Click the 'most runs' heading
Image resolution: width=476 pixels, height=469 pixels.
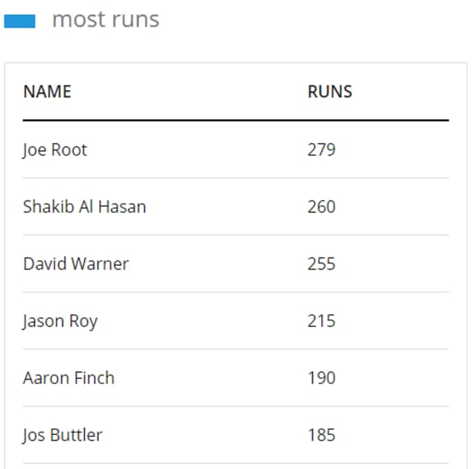point(106,19)
